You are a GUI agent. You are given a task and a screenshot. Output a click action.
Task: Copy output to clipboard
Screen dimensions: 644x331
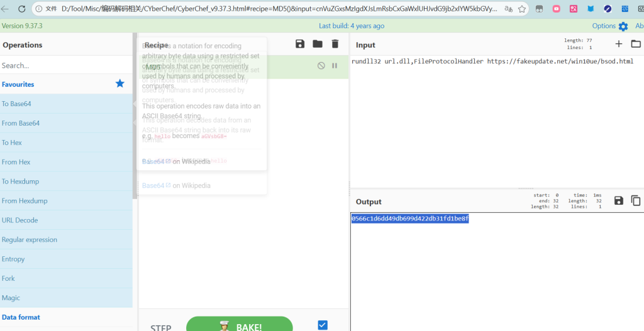tap(636, 200)
